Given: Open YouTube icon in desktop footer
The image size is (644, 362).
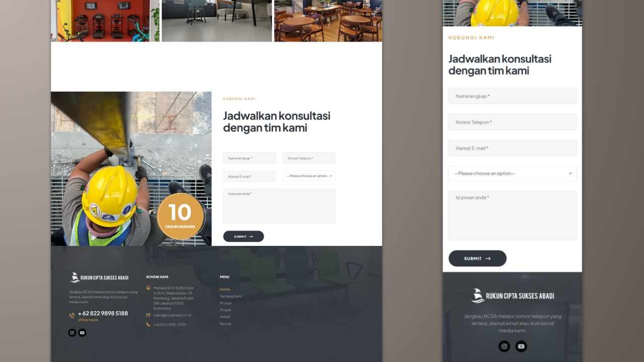Looking at the screenshot, I should pos(83,333).
